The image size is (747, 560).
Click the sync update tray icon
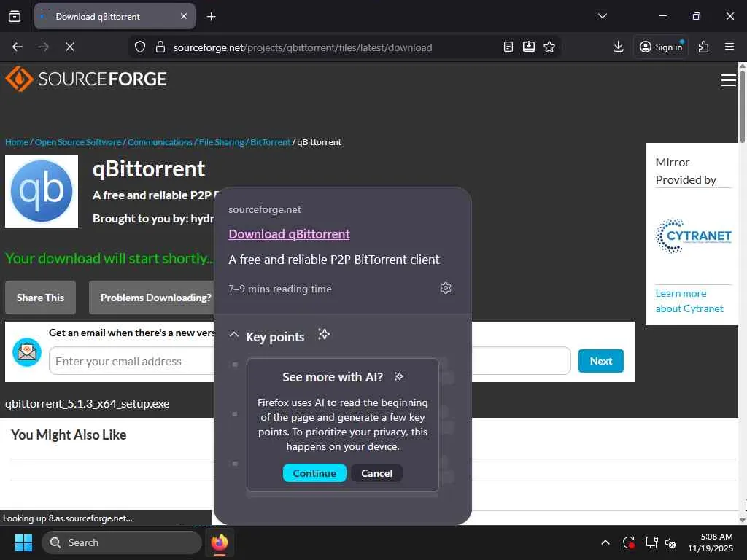[628, 542]
